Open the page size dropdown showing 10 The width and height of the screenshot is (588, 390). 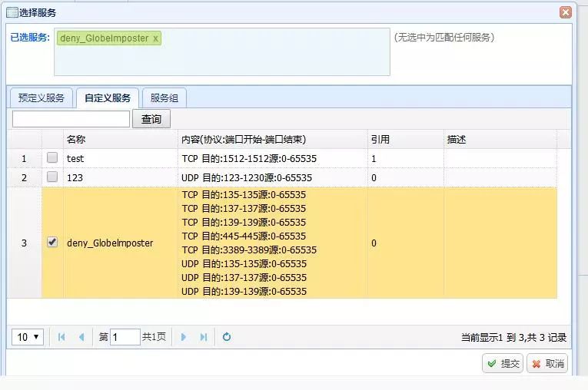[x=28, y=337]
